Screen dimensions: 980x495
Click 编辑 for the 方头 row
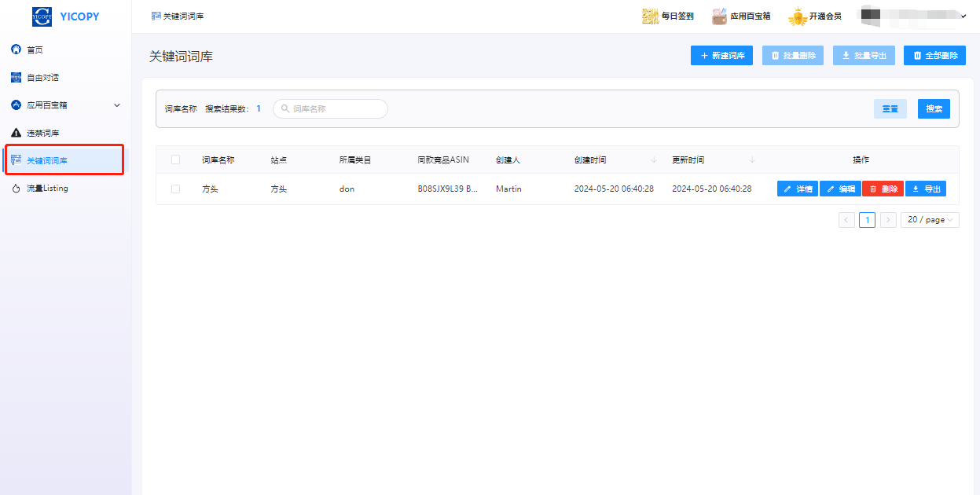point(840,189)
